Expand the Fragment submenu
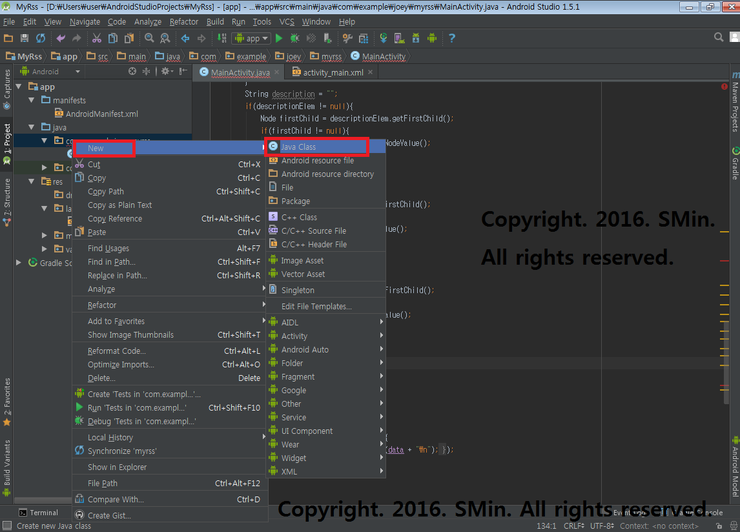The image size is (740, 532). point(326,377)
